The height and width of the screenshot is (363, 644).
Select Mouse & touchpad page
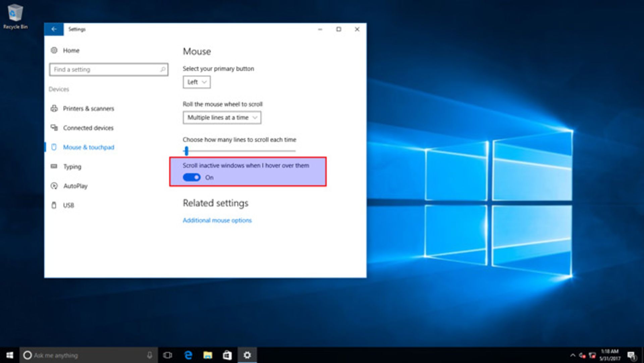pos(89,147)
